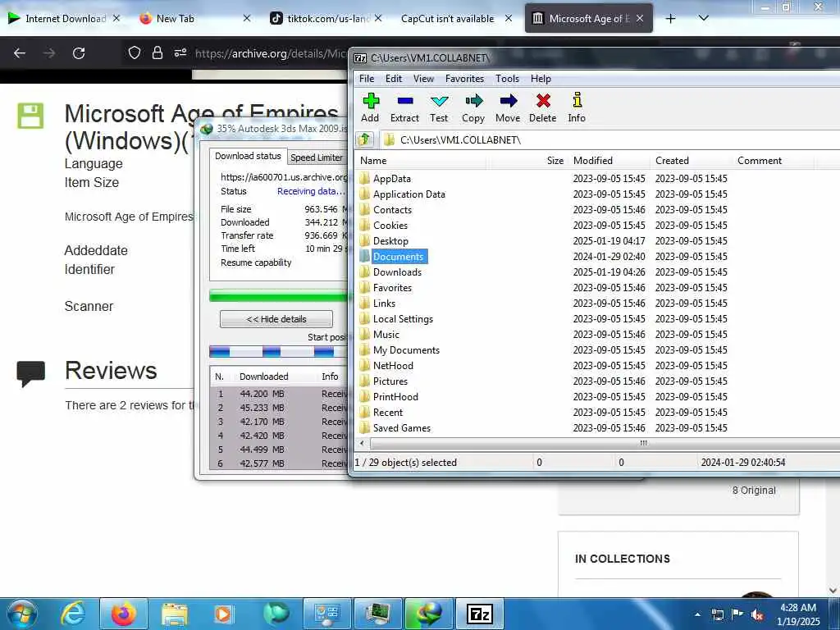Screen dimensions: 840x630
Task: Open the Favorites menu in 7-Zip
Action: (x=464, y=79)
